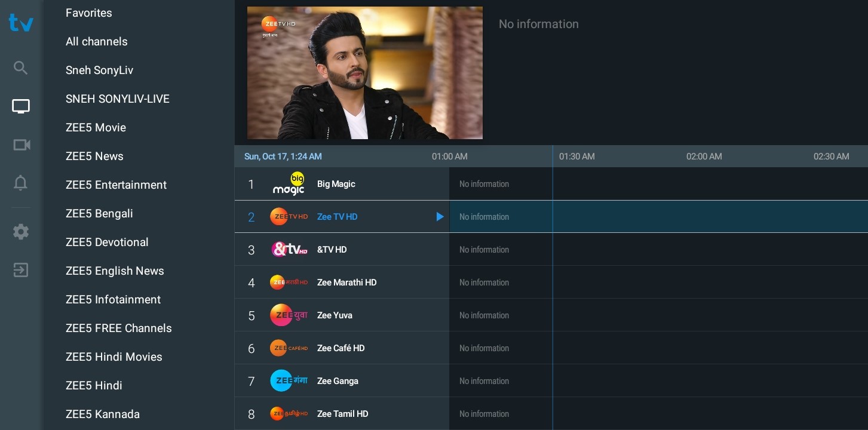Click the Zee Marathi HD channel logo
Viewport: 868px width, 430px height.
point(289,282)
